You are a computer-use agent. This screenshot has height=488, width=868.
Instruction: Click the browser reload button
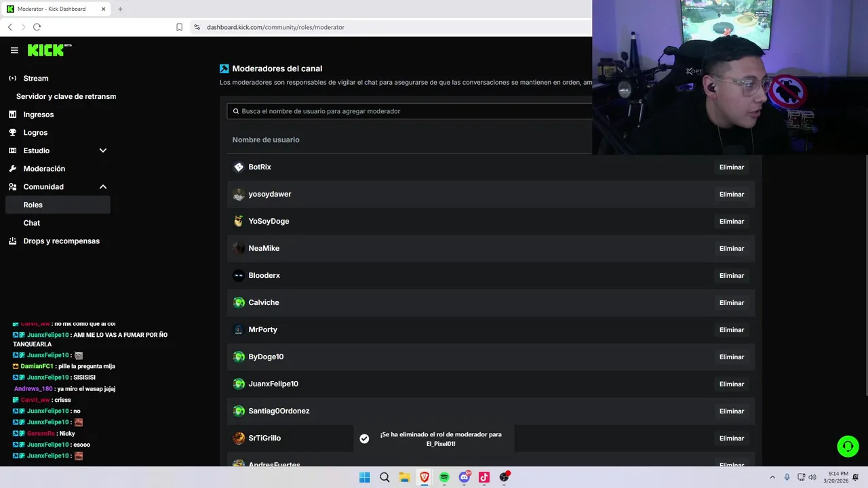37,27
